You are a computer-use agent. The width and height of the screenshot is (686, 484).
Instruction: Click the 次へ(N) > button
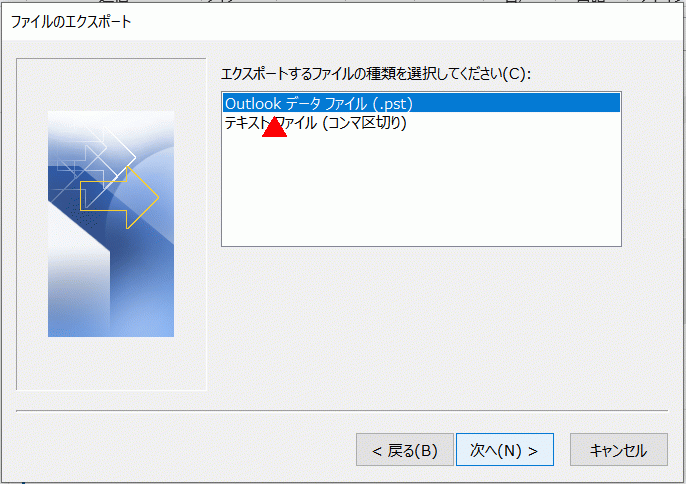(x=505, y=449)
